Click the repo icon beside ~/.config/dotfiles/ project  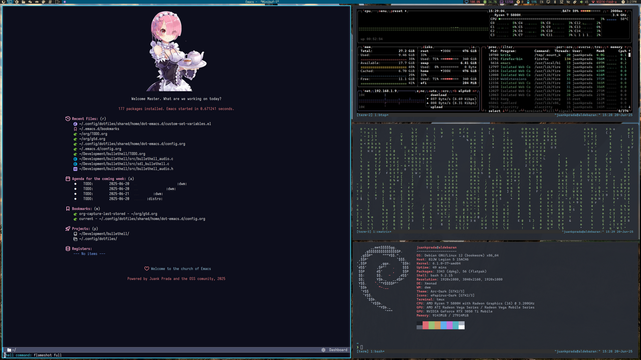point(75,239)
